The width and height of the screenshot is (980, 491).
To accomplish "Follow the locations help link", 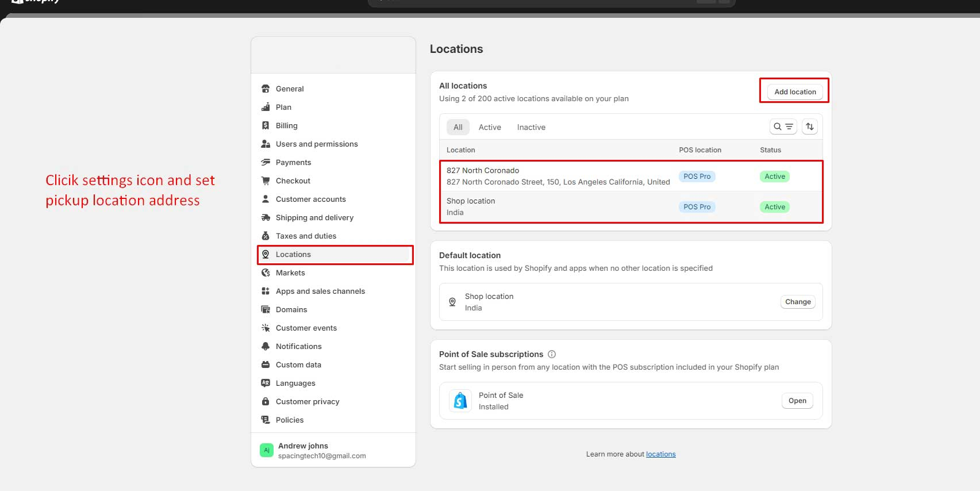I will [660, 454].
